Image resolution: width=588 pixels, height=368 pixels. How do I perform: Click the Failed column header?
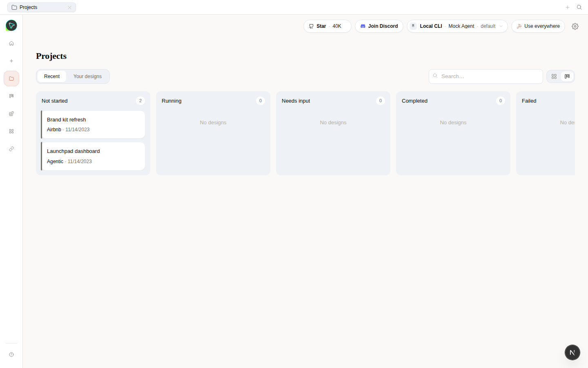(x=529, y=101)
